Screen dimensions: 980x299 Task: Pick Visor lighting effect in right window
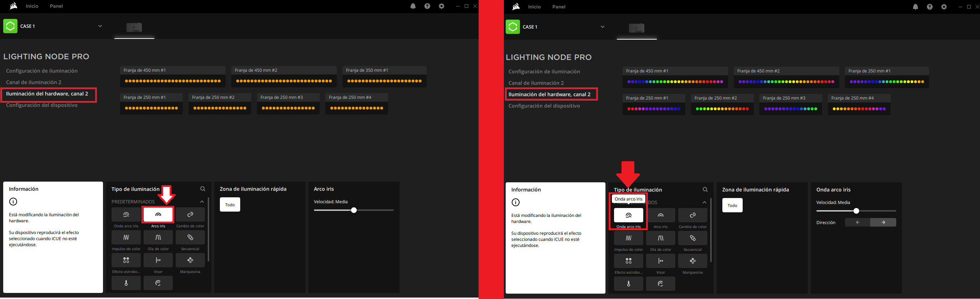click(660, 261)
